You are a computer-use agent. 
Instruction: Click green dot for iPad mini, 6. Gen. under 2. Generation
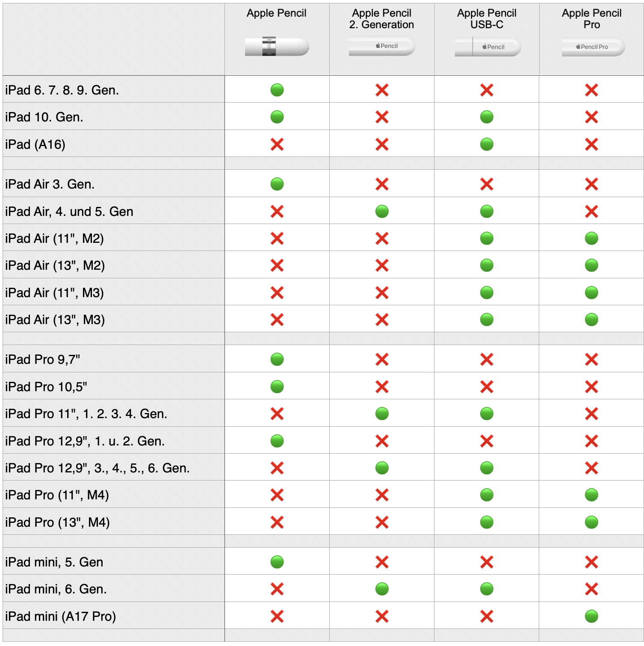[x=382, y=589]
